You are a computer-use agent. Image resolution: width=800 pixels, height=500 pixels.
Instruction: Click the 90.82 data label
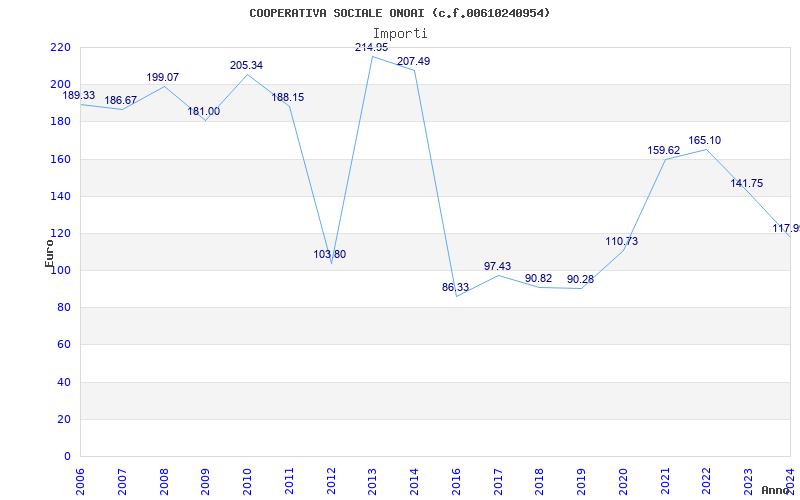point(539,279)
